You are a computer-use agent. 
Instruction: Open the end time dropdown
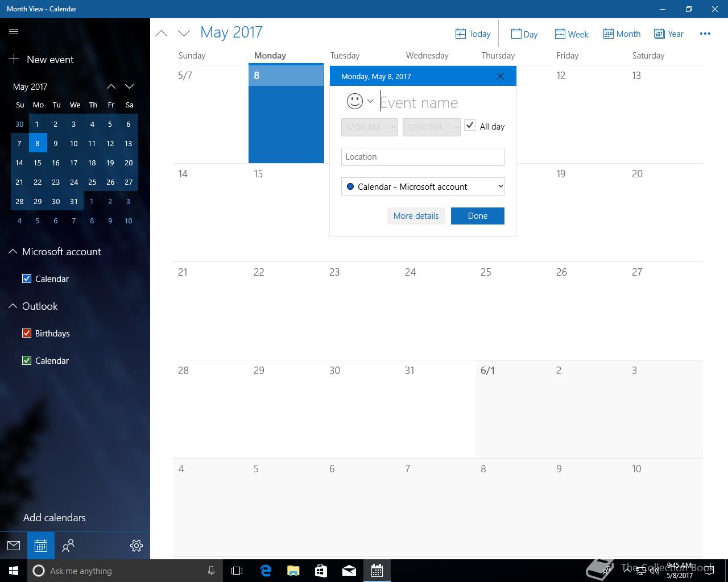431,127
